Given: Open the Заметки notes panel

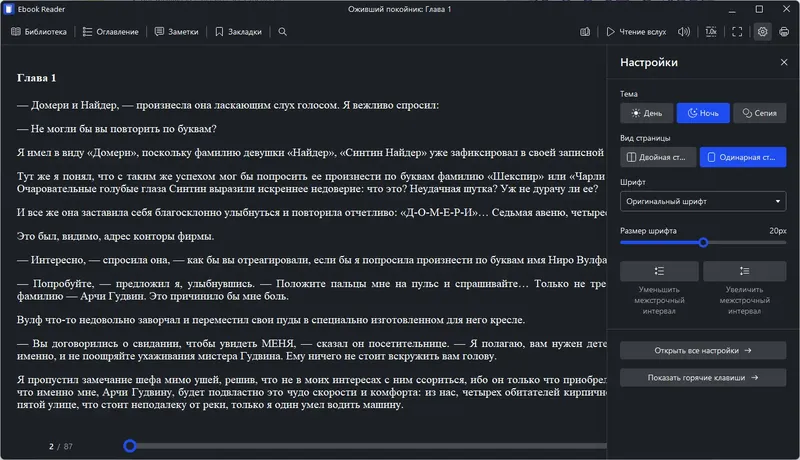Looking at the screenshot, I should [177, 32].
